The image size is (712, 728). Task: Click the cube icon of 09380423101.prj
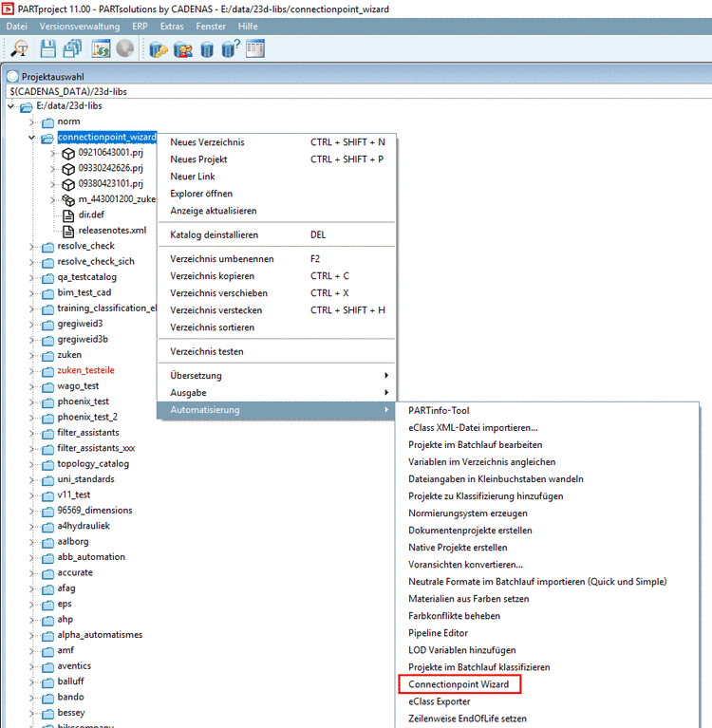click(x=68, y=184)
